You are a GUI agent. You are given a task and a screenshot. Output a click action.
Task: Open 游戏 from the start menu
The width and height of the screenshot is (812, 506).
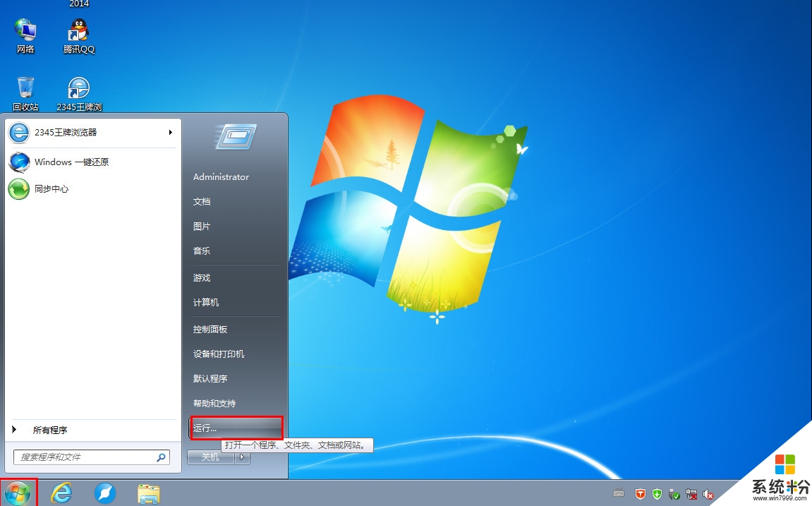point(202,278)
